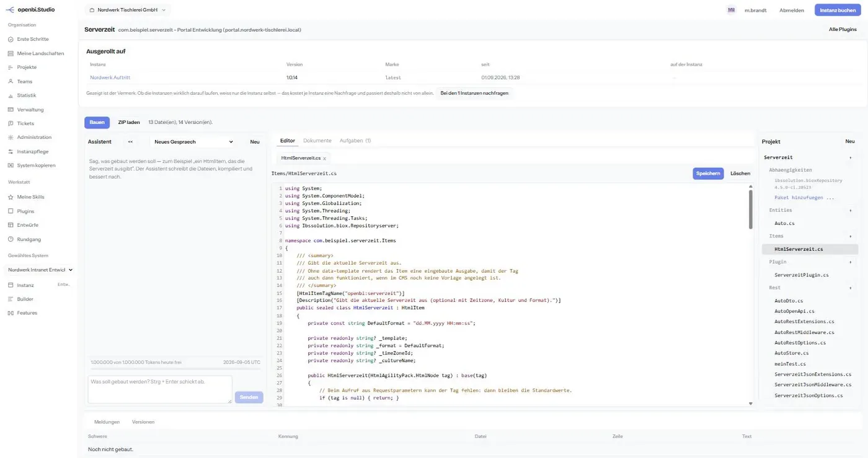The height and width of the screenshot is (458, 868).
Task: Collapse the Assistent panel with << button
Action: click(x=130, y=142)
